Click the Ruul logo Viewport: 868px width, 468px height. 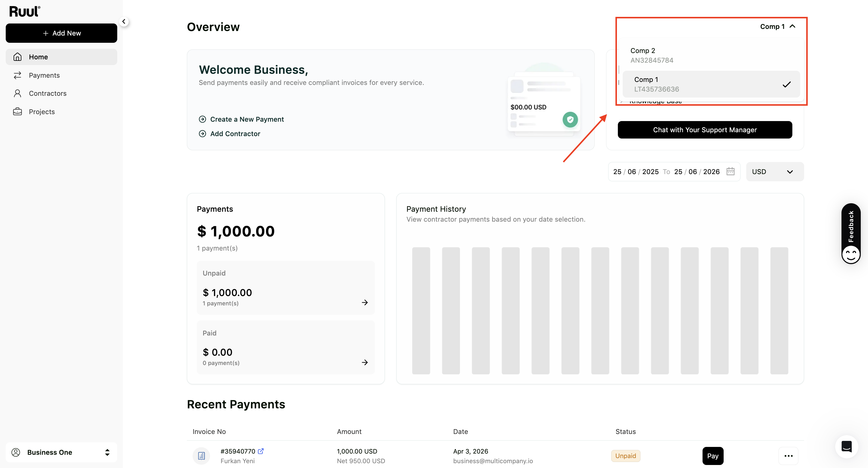click(25, 11)
